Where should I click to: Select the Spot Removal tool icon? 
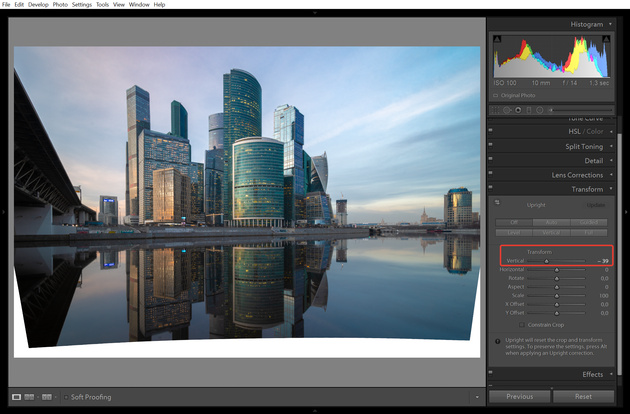click(507, 110)
